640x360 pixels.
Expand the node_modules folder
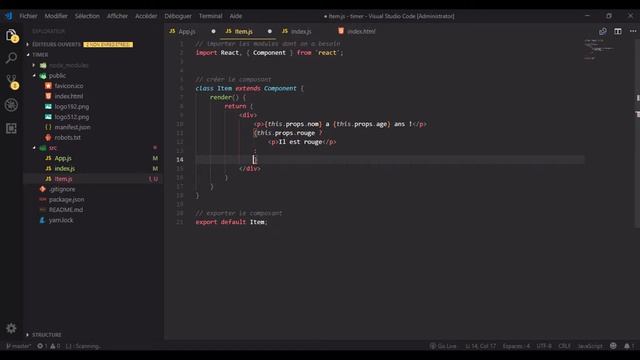69,65
